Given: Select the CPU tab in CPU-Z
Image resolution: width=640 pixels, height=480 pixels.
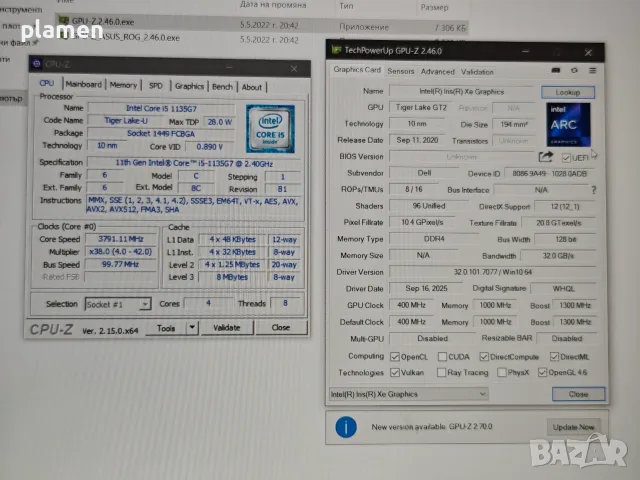Looking at the screenshot, I should point(47,83).
